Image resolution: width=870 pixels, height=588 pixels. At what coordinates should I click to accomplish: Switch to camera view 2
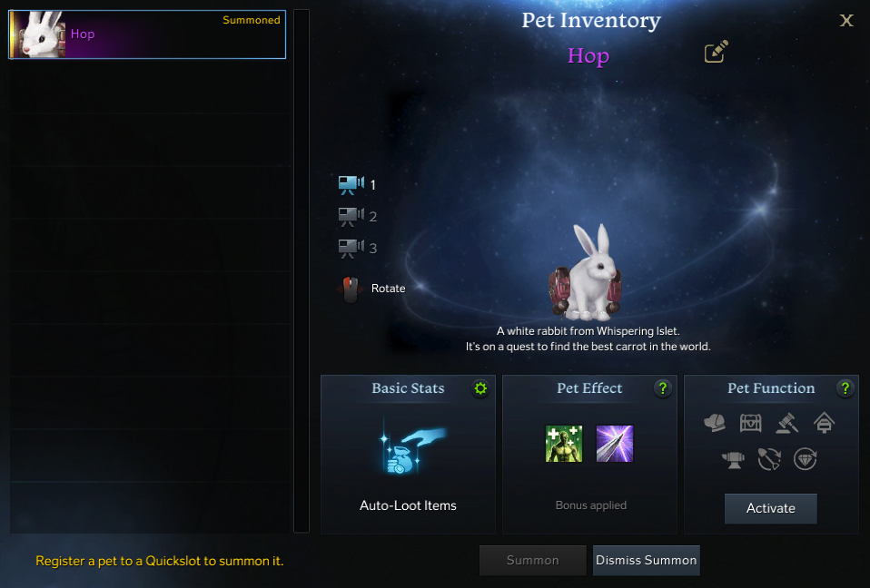click(x=357, y=216)
